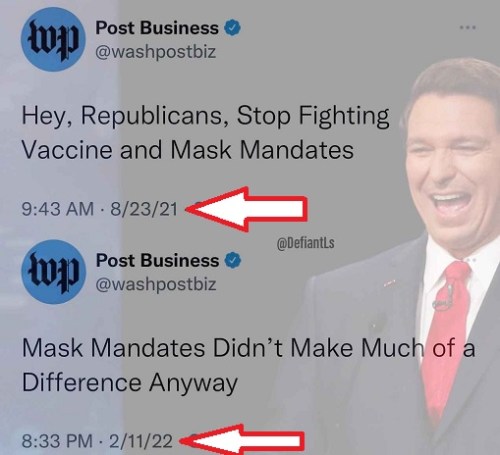The width and height of the screenshot is (500, 455).
Task: Click the @DefiantLs watermark
Action: point(305,243)
